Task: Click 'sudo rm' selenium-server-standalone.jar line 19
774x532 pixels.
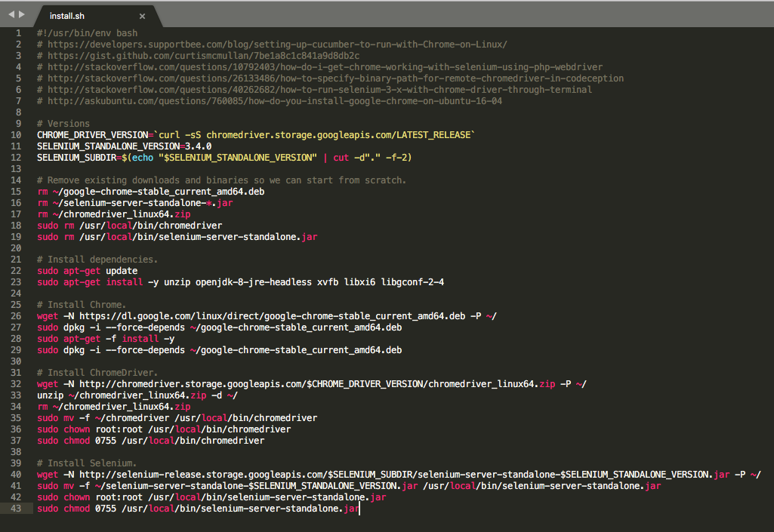Action: coord(177,238)
